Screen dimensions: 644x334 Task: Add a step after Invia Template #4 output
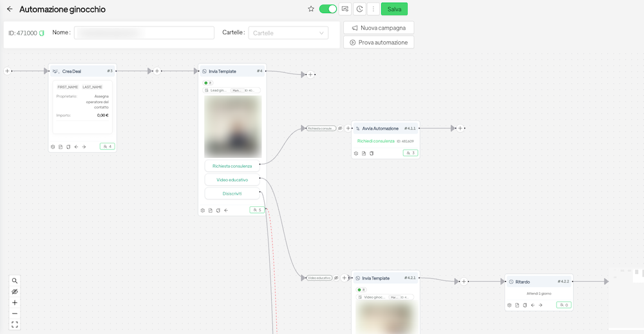coord(310,74)
